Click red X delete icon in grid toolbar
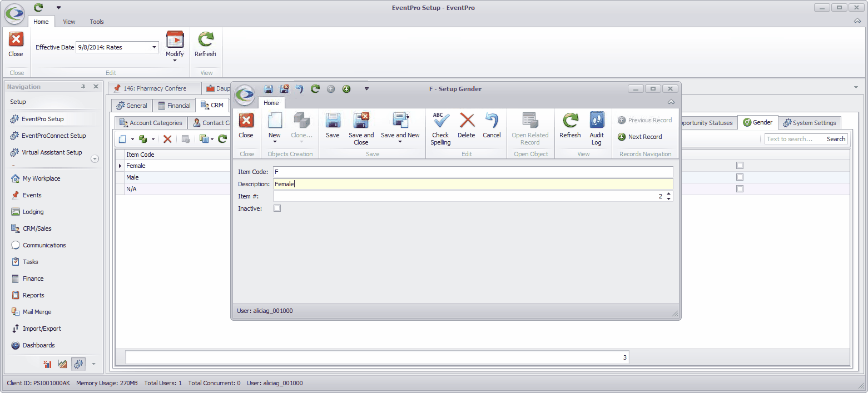This screenshot has height=393, width=868. pyautogui.click(x=167, y=139)
